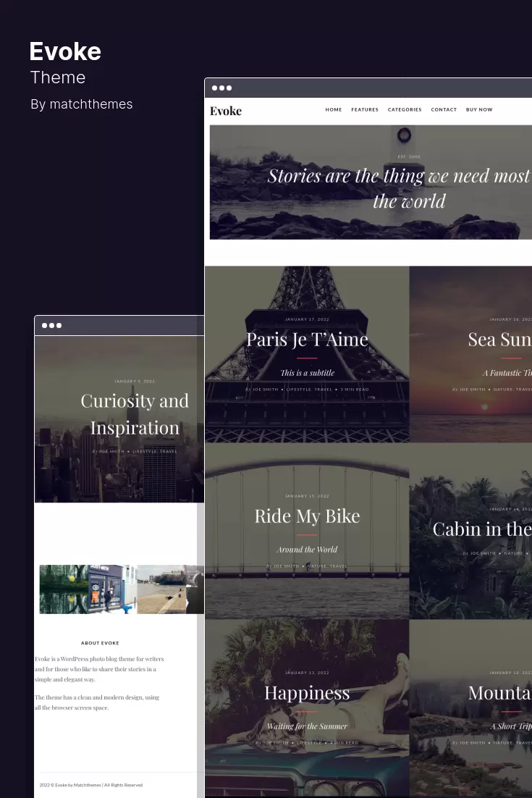Click window dots on large browser mockup

click(221, 88)
